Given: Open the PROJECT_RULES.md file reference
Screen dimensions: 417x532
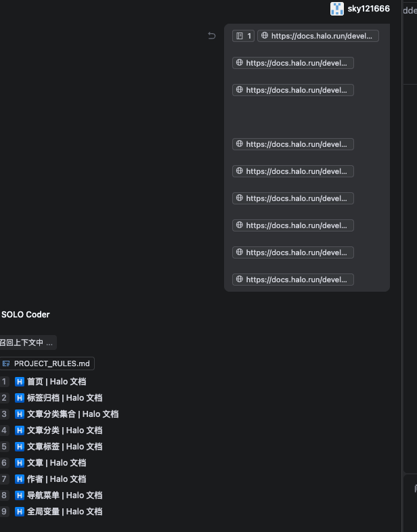Looking at the screenshot, I should pyautogui.click(x=51, y=363).
